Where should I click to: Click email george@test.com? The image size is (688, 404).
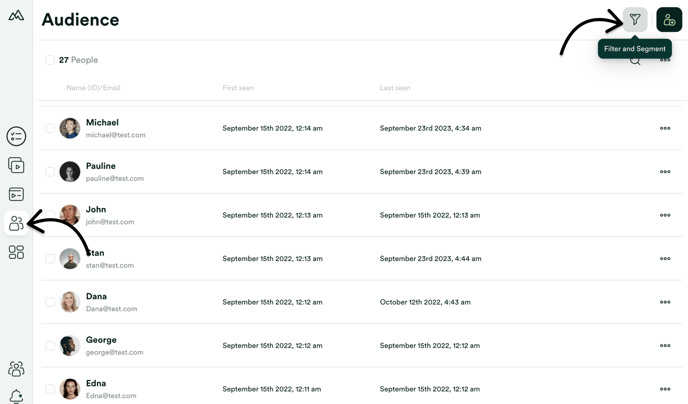[115, 352]
